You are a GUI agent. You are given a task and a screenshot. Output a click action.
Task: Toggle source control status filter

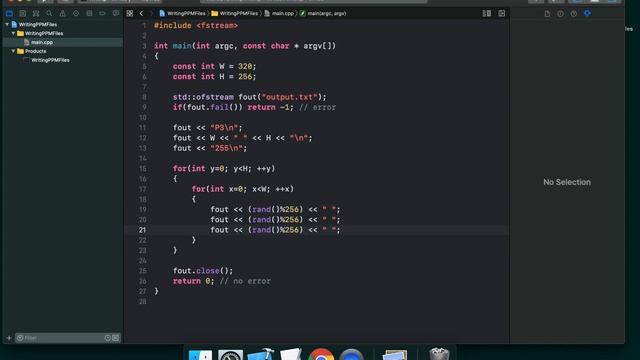click(116, 338)
